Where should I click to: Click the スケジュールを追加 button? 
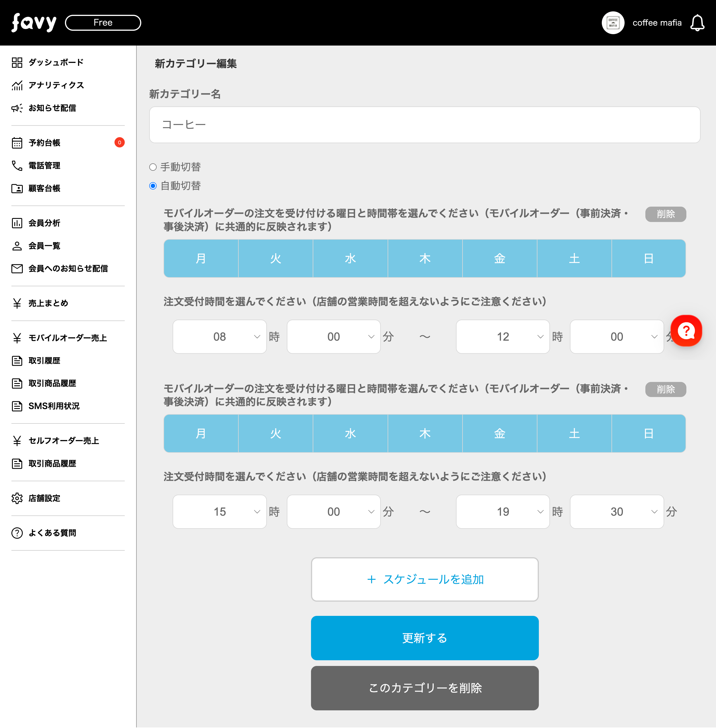[425, 579]
